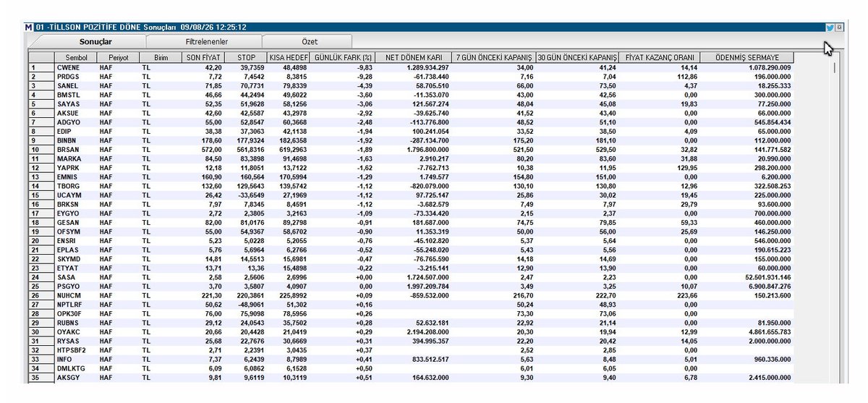
Task: Click the vertical scrollbar thumb of the table
Action: coord(834,68)
